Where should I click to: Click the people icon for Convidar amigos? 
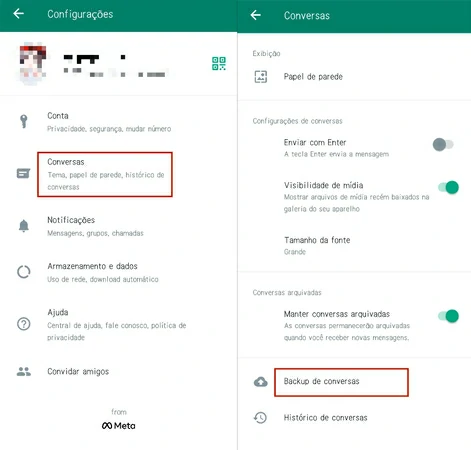click(24, 371)
